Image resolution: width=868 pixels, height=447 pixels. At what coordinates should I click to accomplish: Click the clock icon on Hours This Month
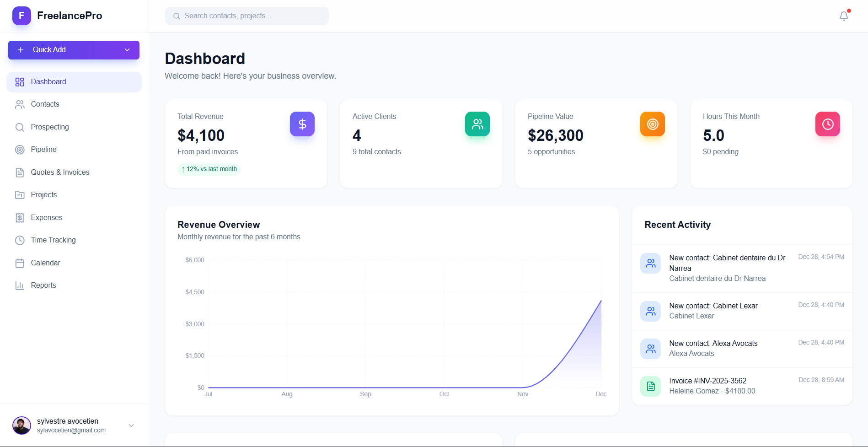point(828,124)
